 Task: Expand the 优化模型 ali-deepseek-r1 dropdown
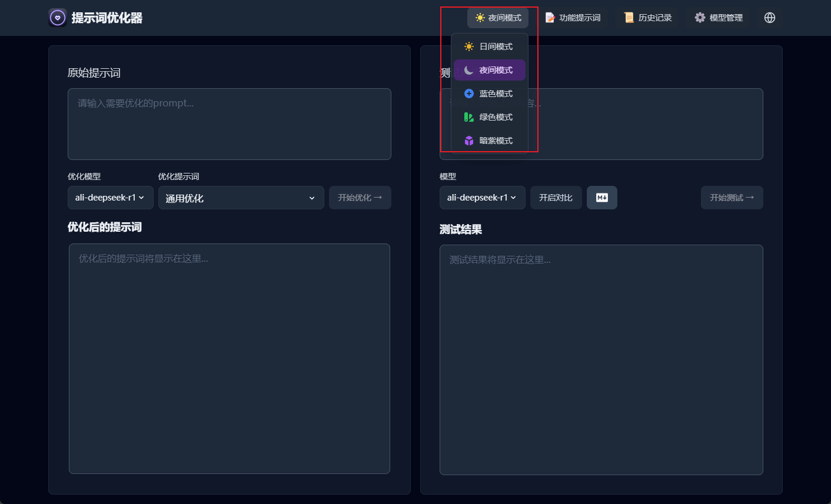tap(110, 198)
